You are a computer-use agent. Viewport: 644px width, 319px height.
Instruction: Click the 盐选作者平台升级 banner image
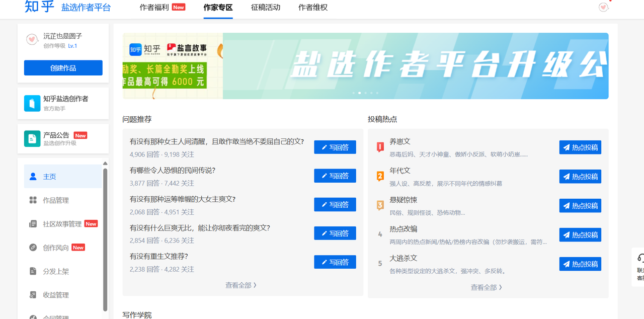point(416,66)
